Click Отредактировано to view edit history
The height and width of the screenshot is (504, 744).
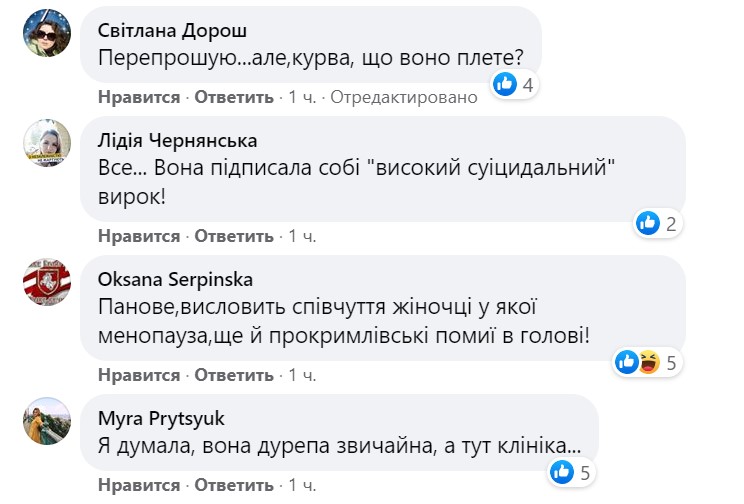[404, 98]
